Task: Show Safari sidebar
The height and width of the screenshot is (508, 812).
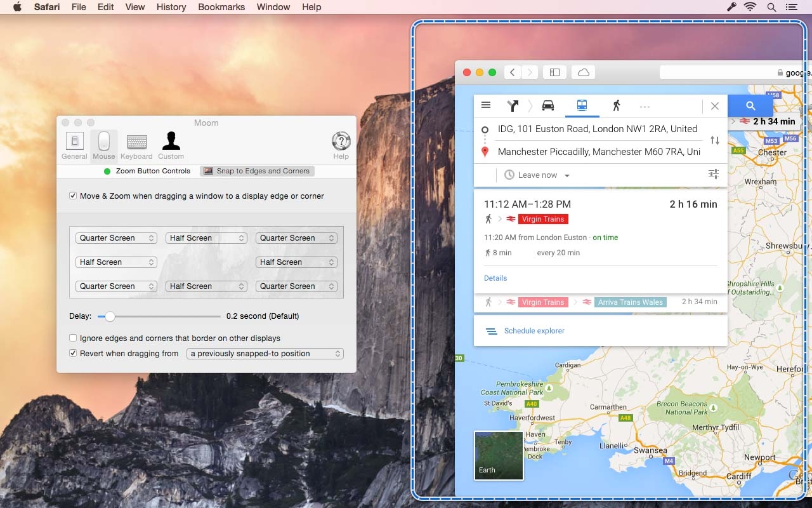Action: click(554, 72)
